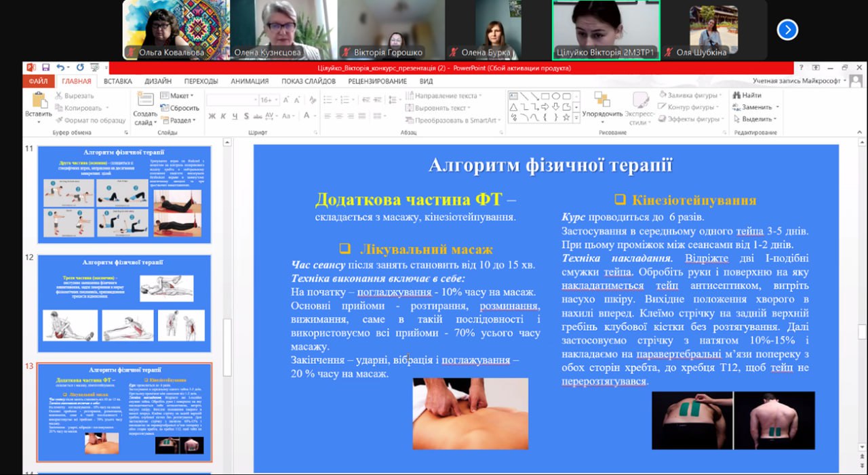Screen dimensions: 868x475
Task: Toggle Italic (К) formatting
Action: (x=223, y=117)
